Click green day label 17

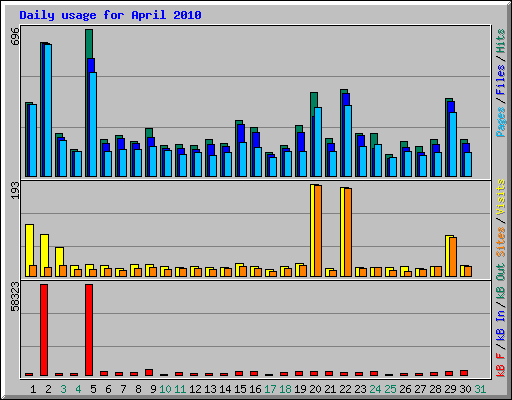[x=270, y=389]
